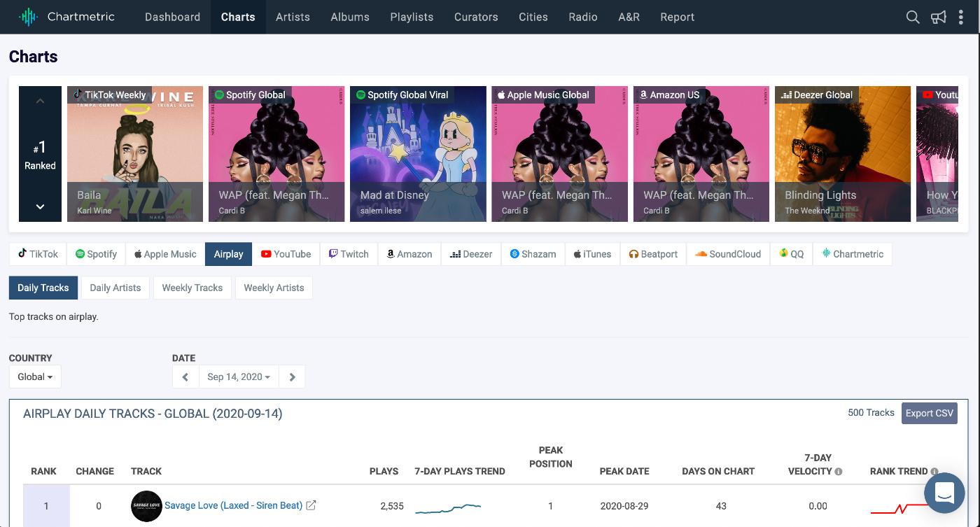Open A&R in top navigation
This screenshot has height=527, width=980.
(x=629, y=17)
